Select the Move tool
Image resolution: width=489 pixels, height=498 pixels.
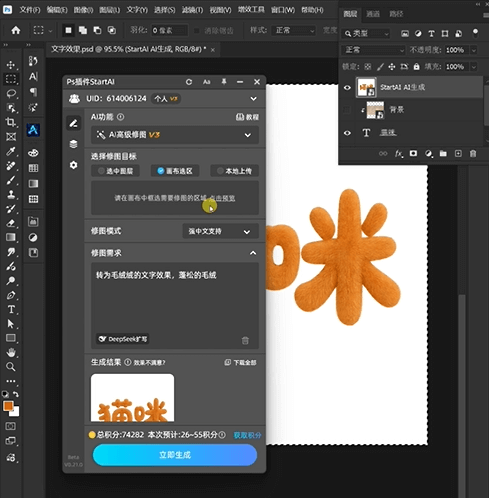point(11,65)
